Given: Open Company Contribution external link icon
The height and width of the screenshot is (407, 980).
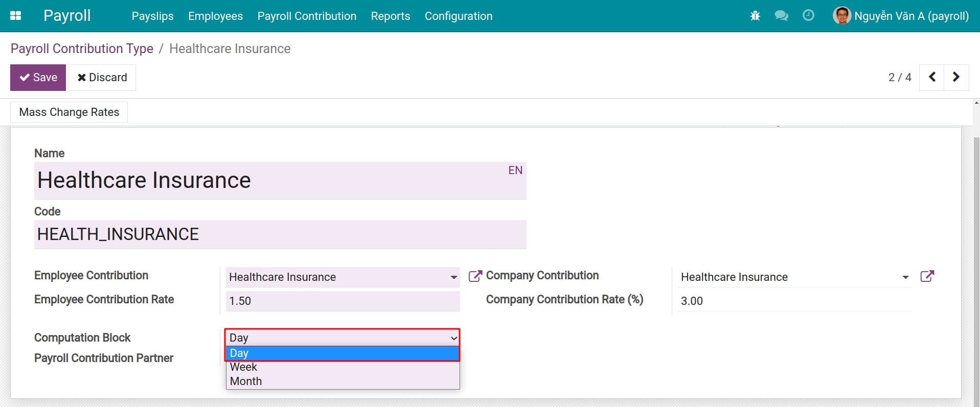Looking at the screenshot, I should pos(927,276).
